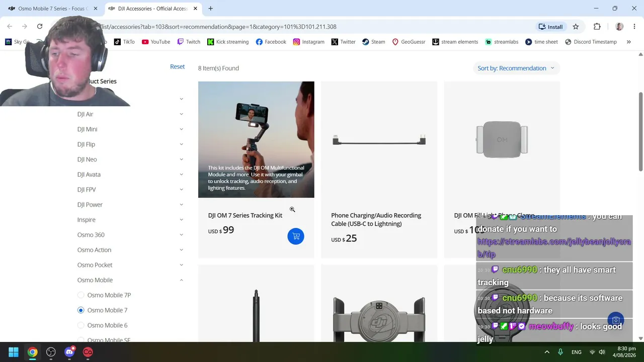This screenshot has width=644, height=362.
Task: Select the Osmo Mobile 7 radio option
Action: (x=81, y=310)
